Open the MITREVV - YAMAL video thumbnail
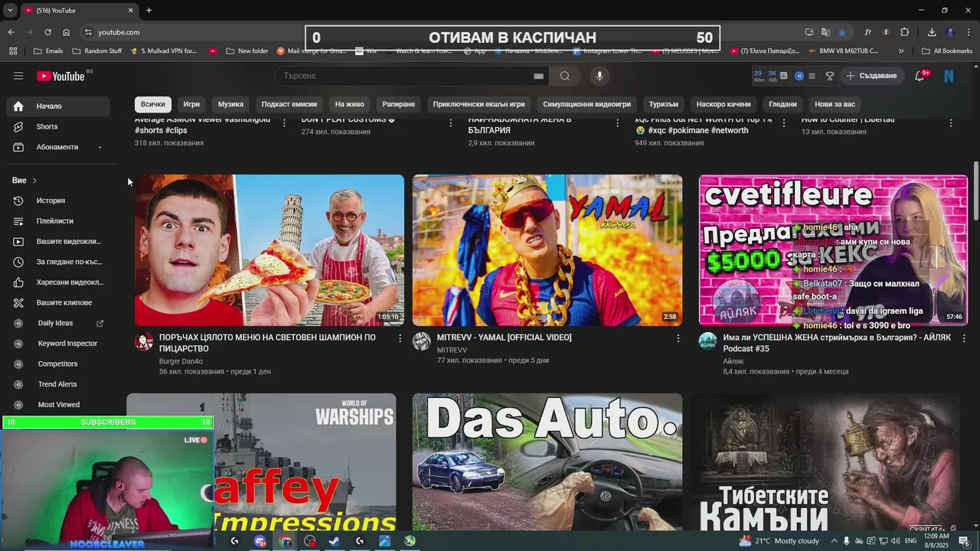980x551 pixels. tap(547, 250)
